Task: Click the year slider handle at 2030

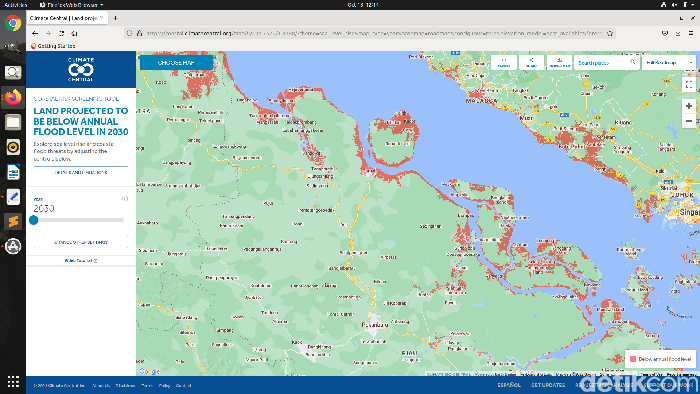Action: tap(34, 220)
